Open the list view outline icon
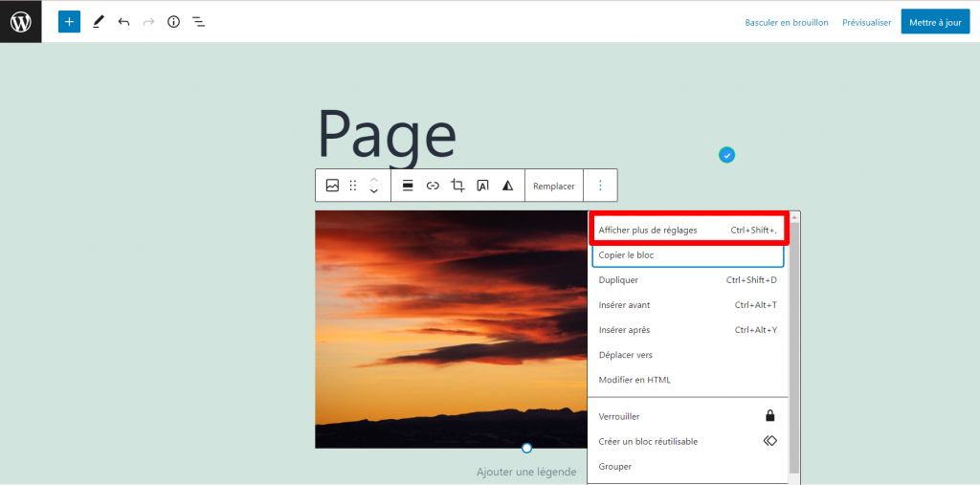This screenshot has height=485, width=980. tap(198, 21)
